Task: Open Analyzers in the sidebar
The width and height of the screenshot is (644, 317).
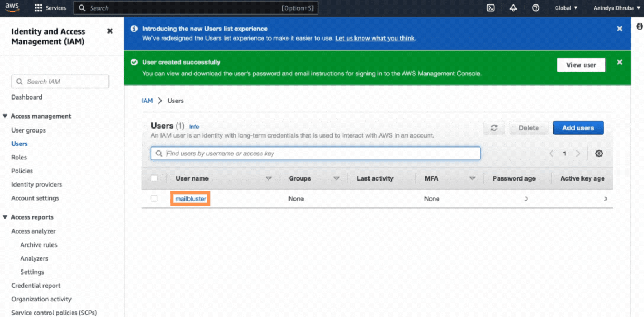Action: click(34, 259)
